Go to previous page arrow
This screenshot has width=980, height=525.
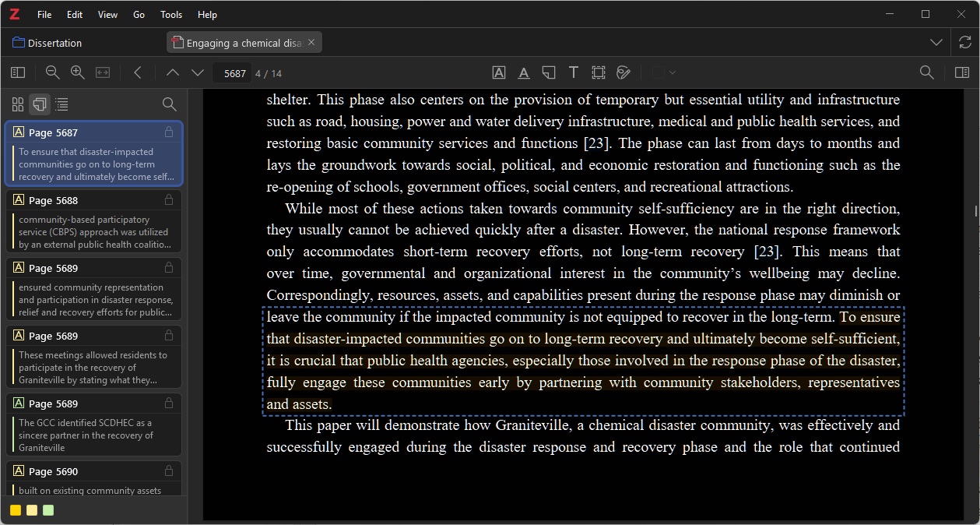coord(173,72)
